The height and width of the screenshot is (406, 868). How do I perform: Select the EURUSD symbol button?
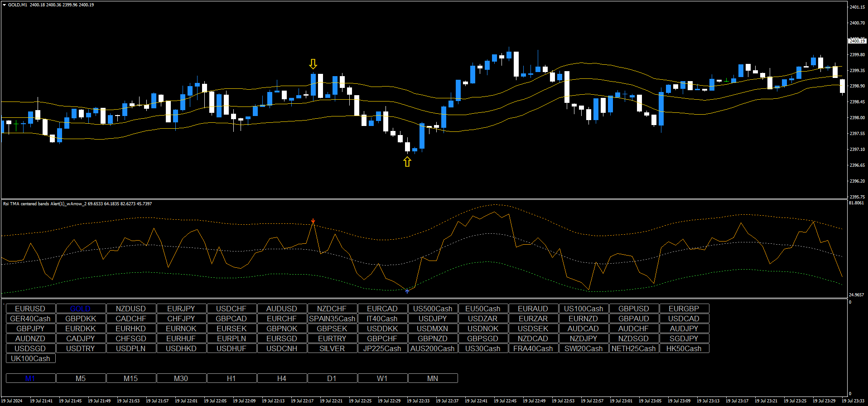click(30, 309)
